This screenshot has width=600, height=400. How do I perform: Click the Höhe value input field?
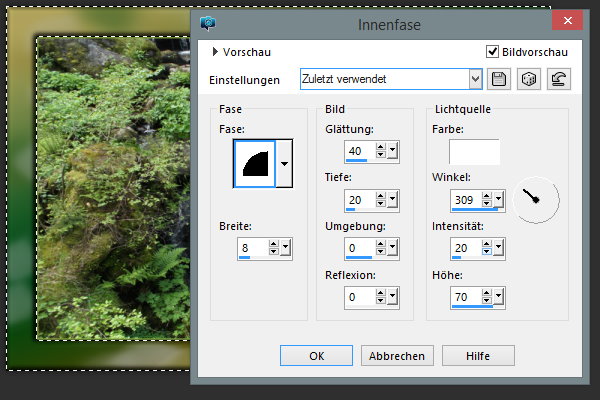(x=465, y=296)
